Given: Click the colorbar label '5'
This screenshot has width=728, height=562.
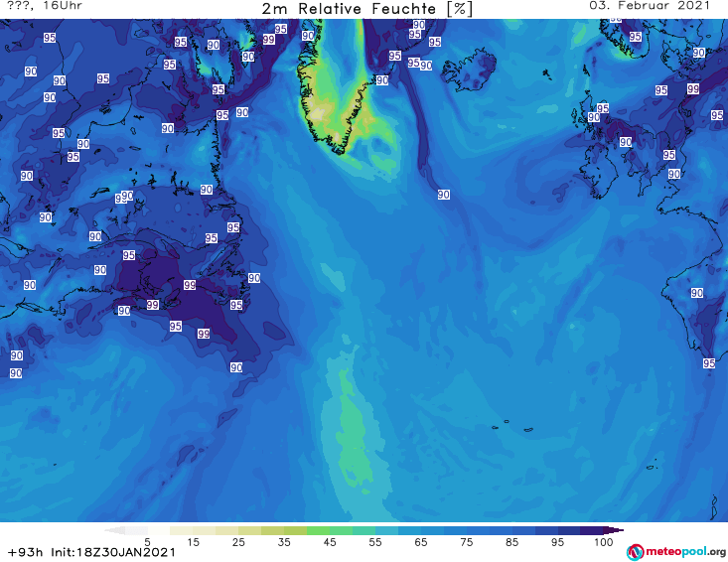Looking at the screenshot, I should pos(147,541).
